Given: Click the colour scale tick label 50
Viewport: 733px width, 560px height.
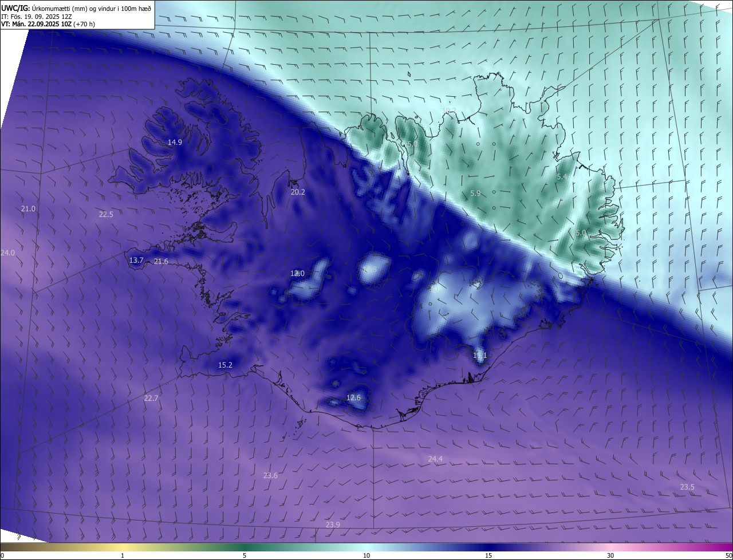Looking at the screenshot, I should pyautogui.click(x=728, y=555).
